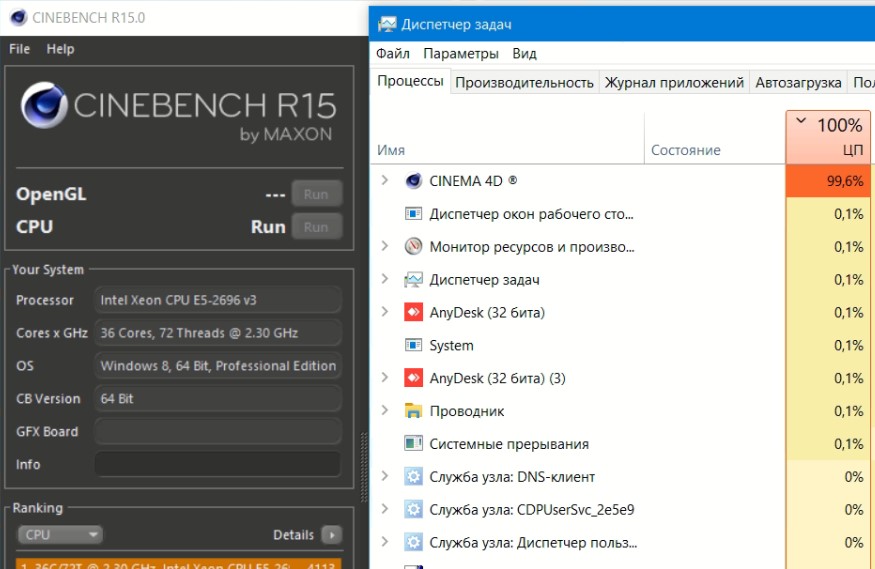Click the Диспетчер задач process row icon
The image size is (875, 569).
414,279
